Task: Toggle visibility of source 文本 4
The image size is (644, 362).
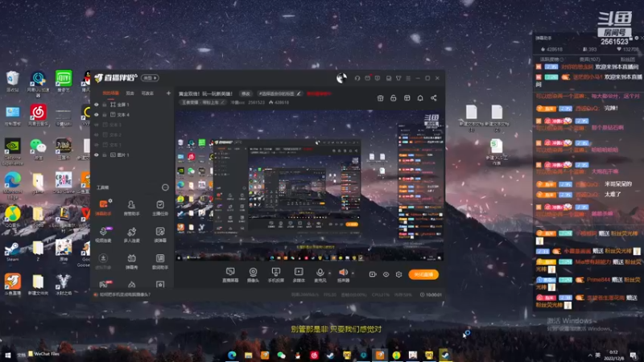Action: [x=97, y=114]
